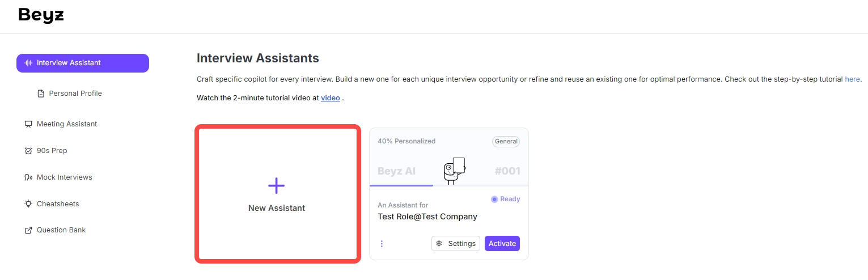
Task: Click the General tag on assistant card
Action: (x=506, y=141)
